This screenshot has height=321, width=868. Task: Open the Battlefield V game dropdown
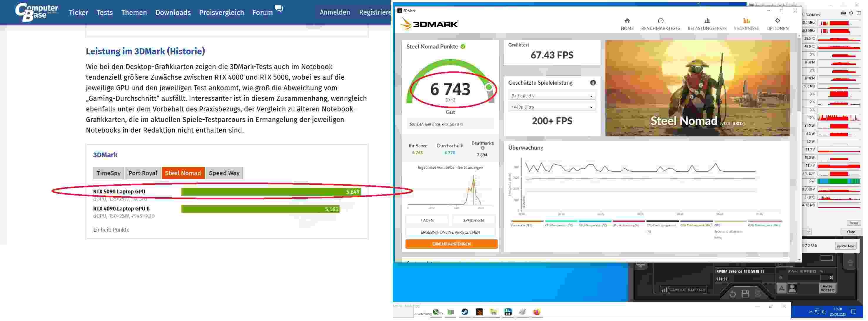551,96
